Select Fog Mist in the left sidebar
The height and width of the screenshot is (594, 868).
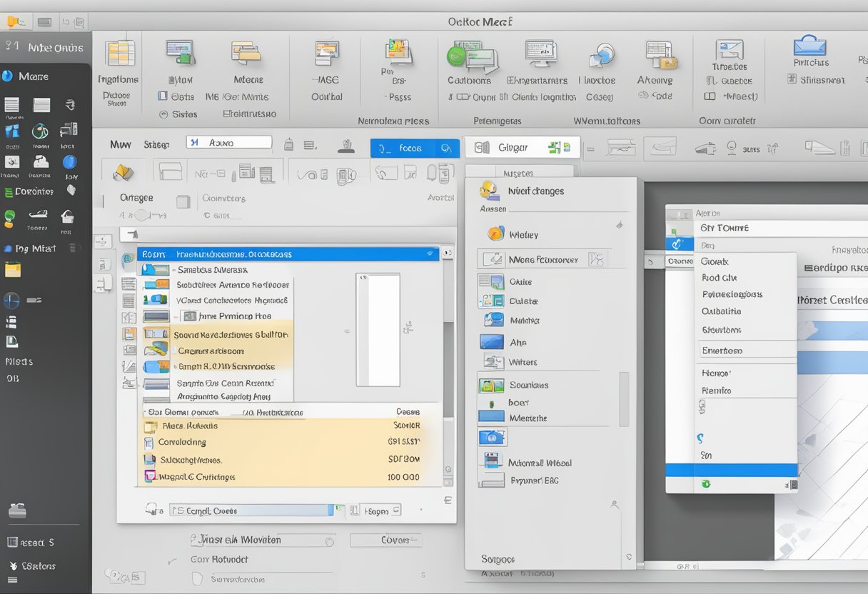coord(32,248)
